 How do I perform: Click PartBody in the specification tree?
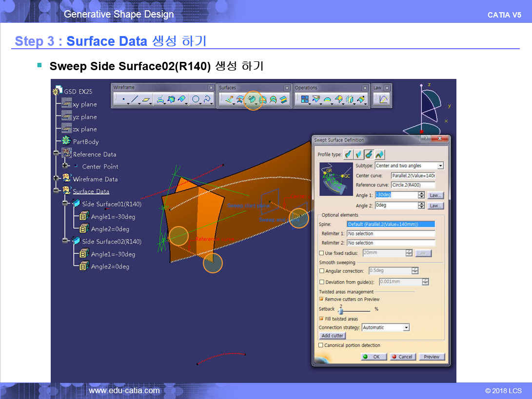click(85, 142)
